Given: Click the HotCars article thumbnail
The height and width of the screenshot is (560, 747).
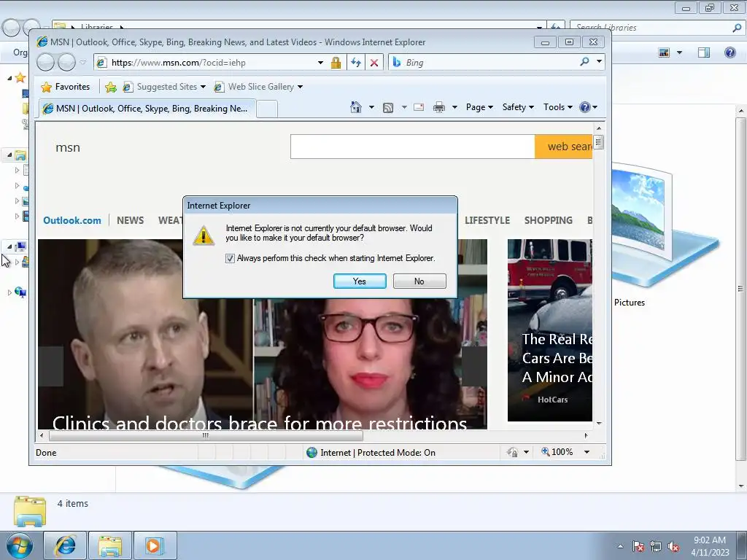Looking at the screenshot, I should (550, 330).
